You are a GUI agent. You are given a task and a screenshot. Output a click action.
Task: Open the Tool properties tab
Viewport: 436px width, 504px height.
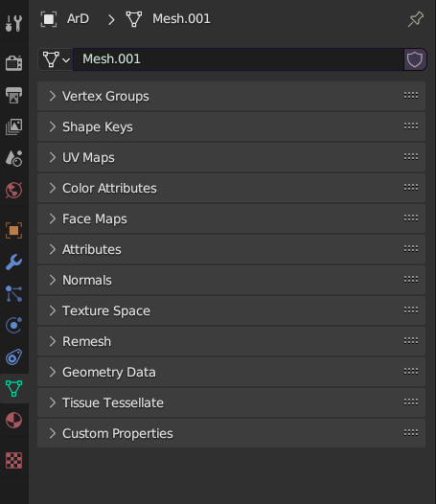(x=13, y=23)
